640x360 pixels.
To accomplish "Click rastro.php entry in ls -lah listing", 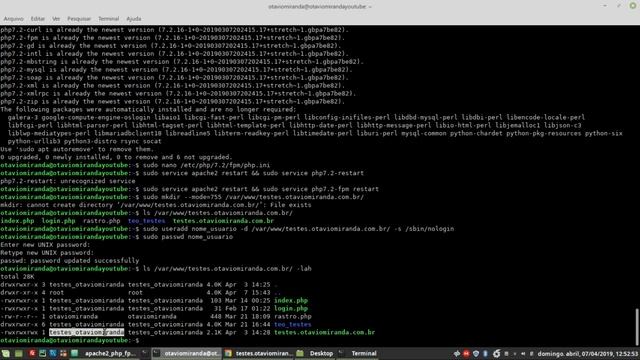I will point(293,317).
